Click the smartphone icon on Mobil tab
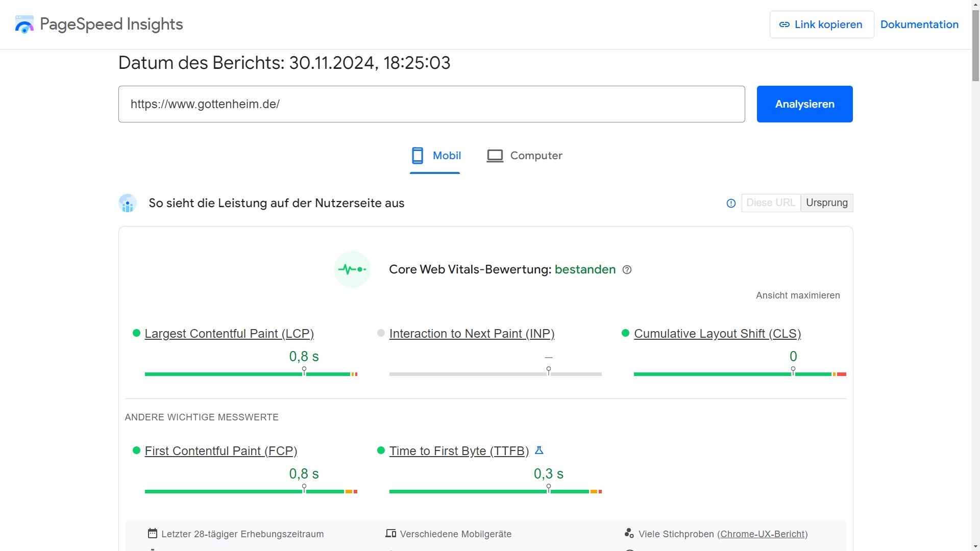The image size is (980, 551). (x=418, y=156)
